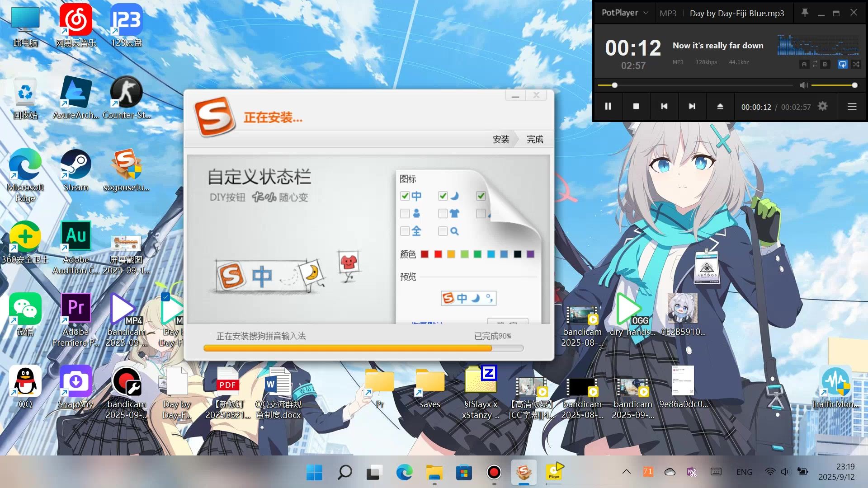The width and height of the screenshot is (868, 488).
Task: Uncheck the 中 icon checkbox
Action: (405, 196)
